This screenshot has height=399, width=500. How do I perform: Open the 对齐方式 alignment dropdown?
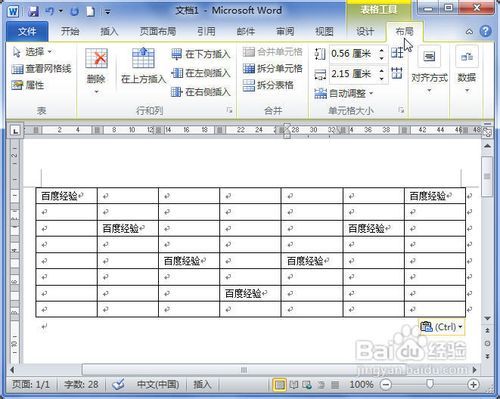[x=429, y=70]
